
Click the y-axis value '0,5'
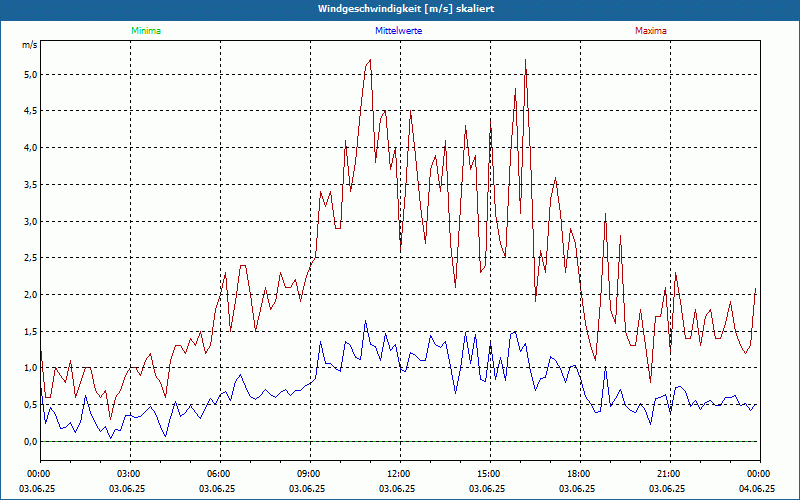point(31,405)
